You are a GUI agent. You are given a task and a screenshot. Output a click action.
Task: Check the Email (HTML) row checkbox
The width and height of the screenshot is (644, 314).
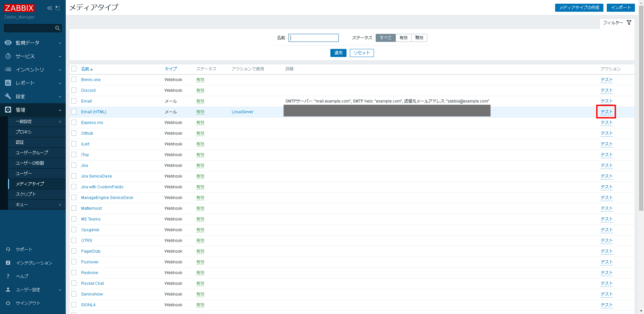(74, 112)
